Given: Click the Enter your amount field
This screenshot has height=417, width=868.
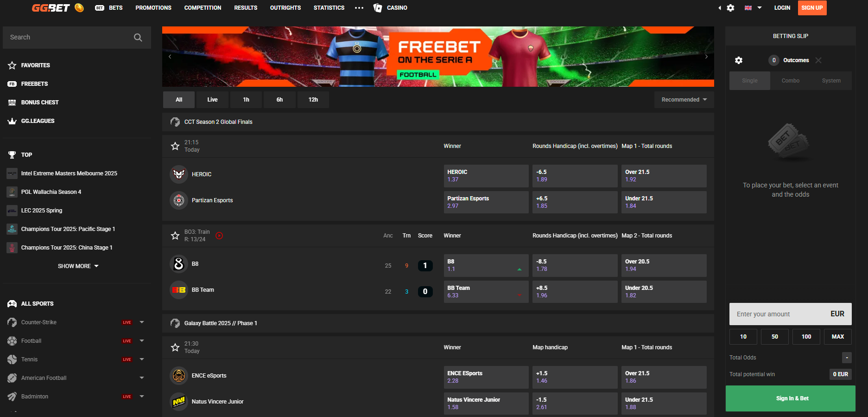Looking at the screenshot, I should coord(791,314).
